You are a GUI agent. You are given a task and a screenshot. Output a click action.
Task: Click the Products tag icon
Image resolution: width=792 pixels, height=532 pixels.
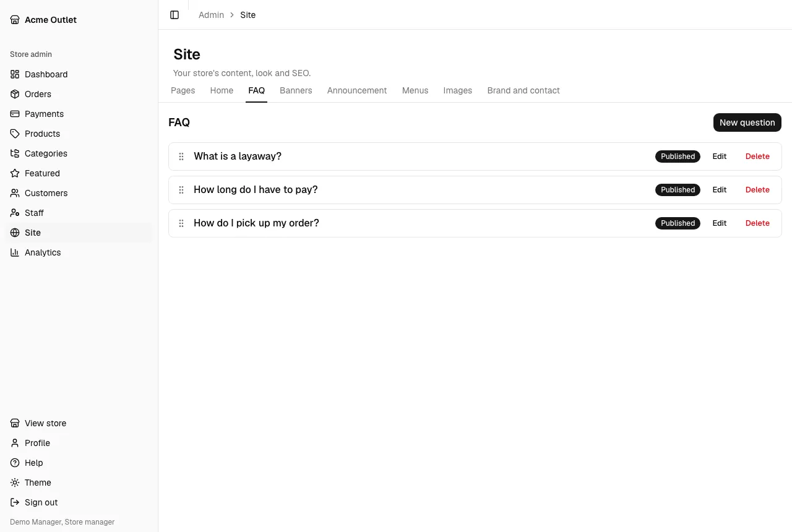click(x=15, y=134)
